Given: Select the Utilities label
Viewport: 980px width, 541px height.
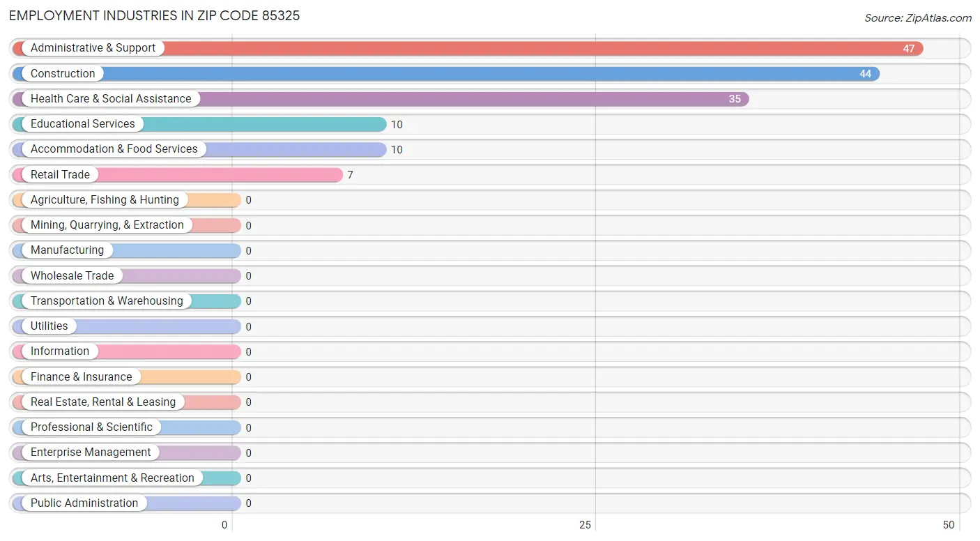Looking at the screenshot, I should (x=49, y=326).
